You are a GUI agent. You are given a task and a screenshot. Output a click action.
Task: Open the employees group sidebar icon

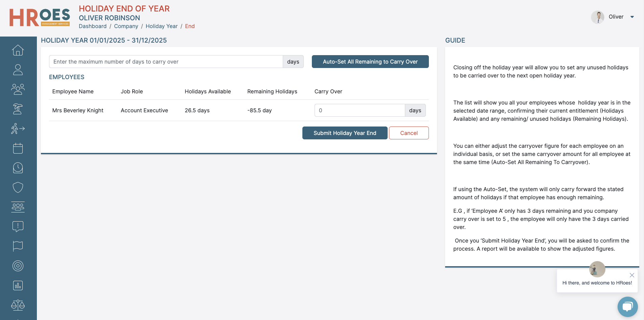coord(18,89)
